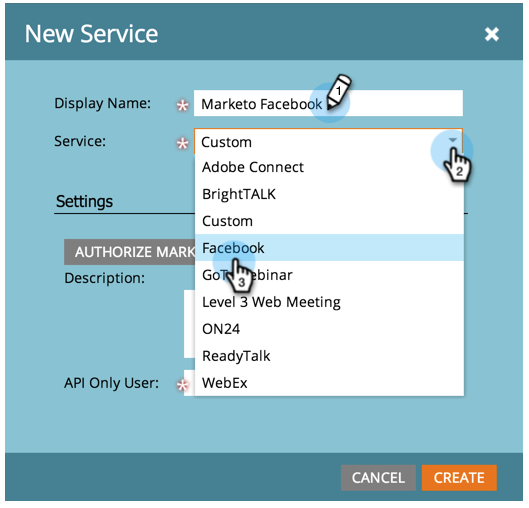
Task: Select Adobe Connect from the list
Action: coord(329,167)
